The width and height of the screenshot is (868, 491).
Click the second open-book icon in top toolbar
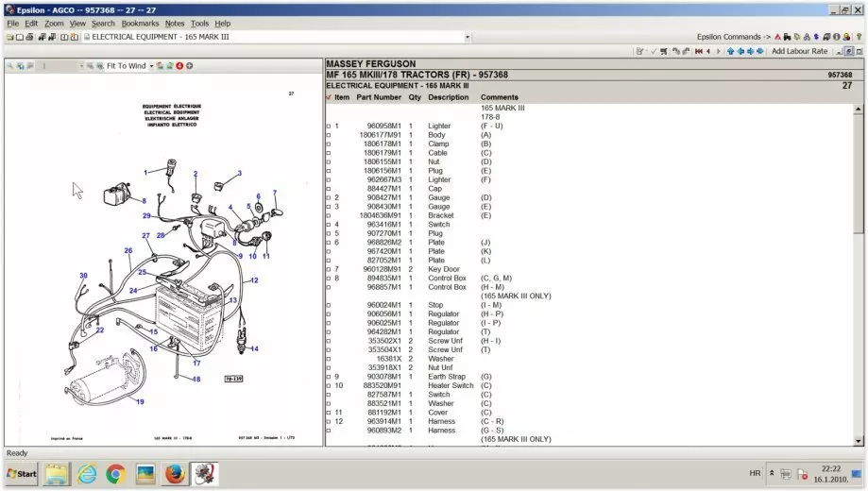pyautogui.click(x=75, y=37)
